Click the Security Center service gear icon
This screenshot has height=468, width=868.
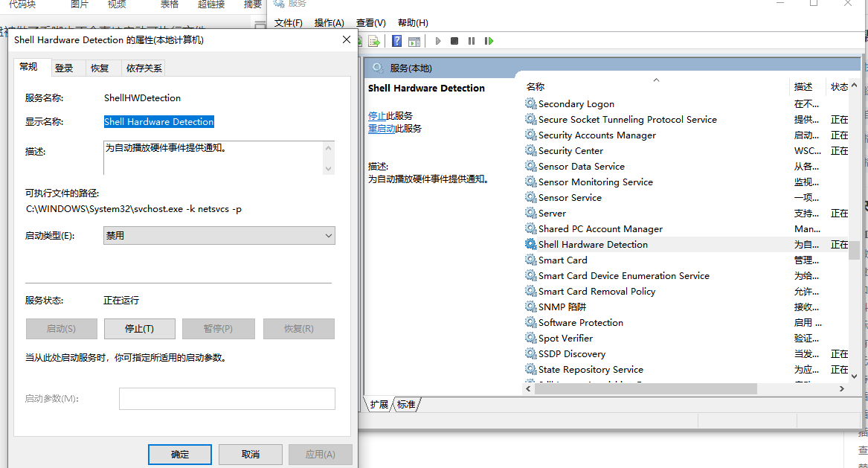point(531,150)
